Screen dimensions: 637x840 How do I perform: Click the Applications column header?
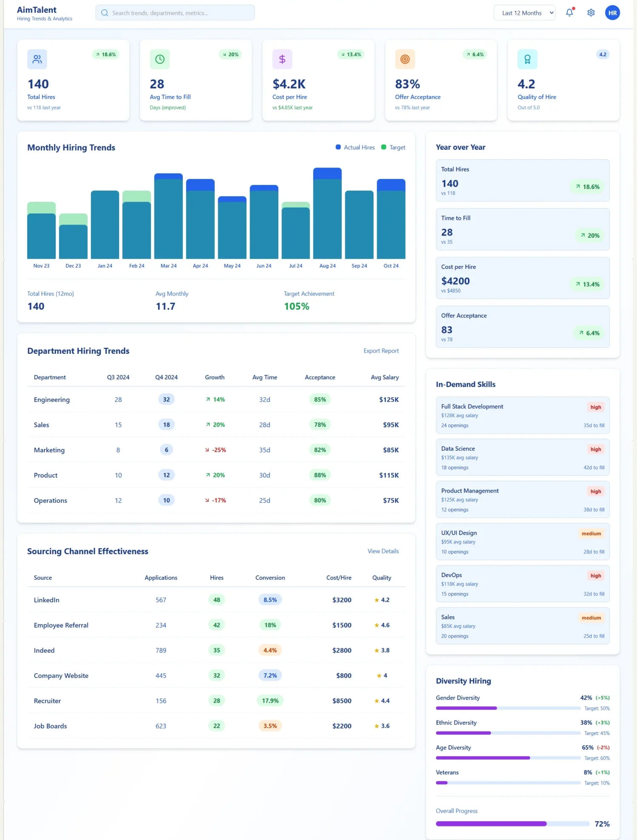click(x=161, y=578)
